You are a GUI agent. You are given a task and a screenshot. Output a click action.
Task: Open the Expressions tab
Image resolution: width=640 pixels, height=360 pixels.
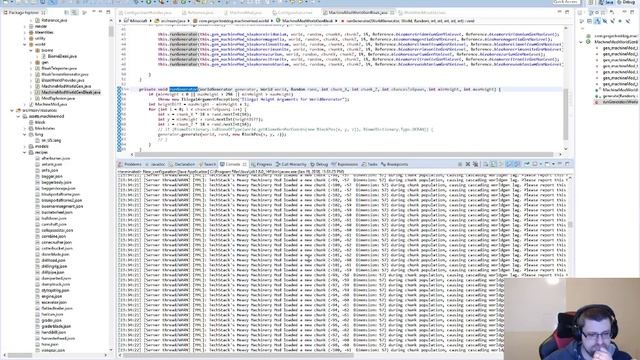[345, 164]
